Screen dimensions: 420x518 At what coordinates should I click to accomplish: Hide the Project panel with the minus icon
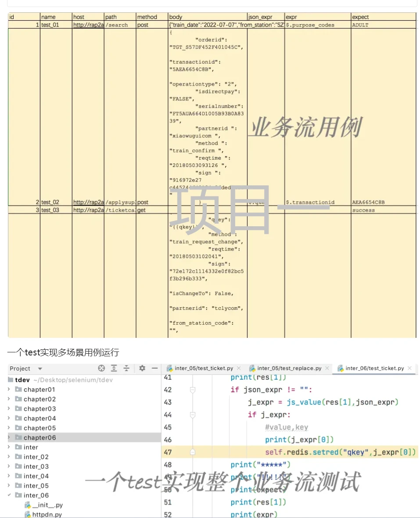(154, 368)
